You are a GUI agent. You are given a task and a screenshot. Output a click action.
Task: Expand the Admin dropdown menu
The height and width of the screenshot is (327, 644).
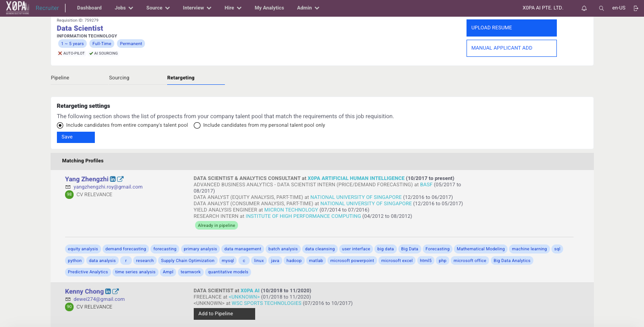308,8
